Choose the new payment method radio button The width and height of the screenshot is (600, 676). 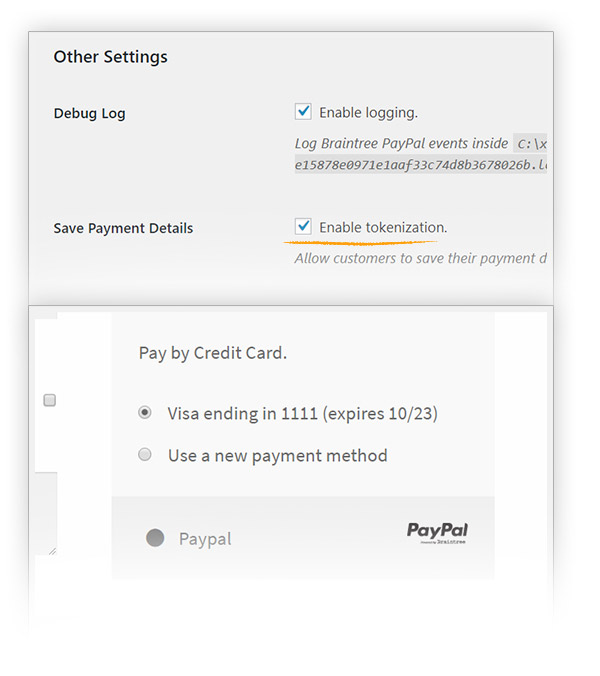point(146,455)
